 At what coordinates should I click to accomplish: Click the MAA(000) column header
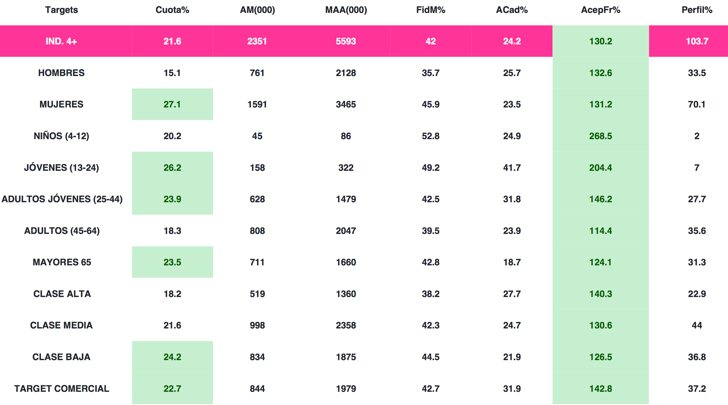(348, 9)
